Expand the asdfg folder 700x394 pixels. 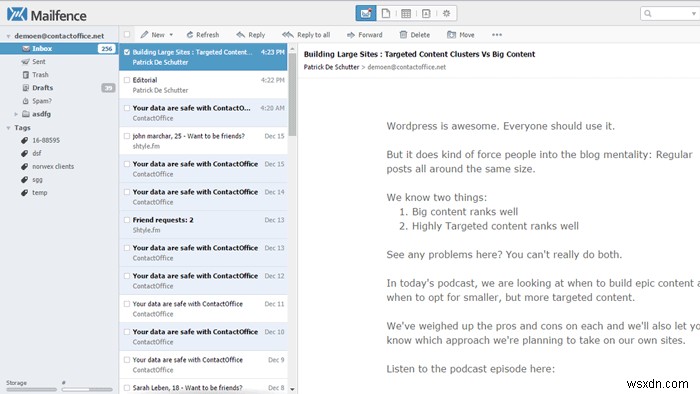(x=16, y=114)
